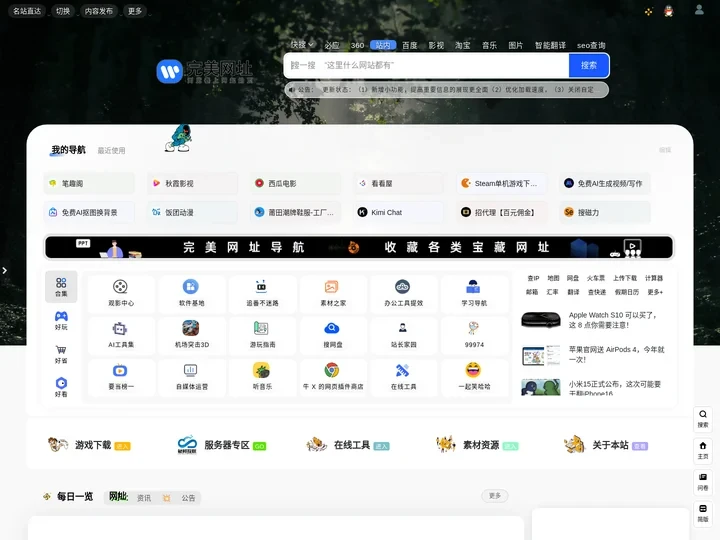Open the 西瓜电影 bookmark

point(296,183)
